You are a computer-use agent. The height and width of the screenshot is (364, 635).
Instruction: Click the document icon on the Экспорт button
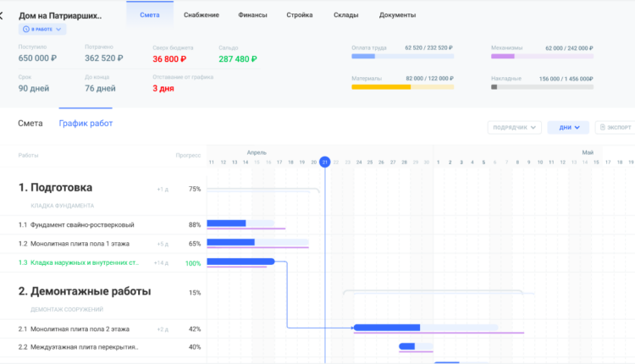click(x=603, y=128)
